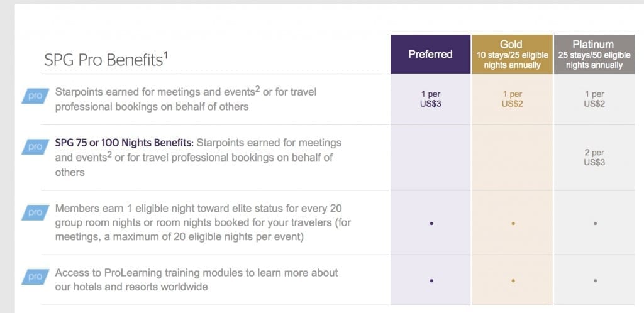Click the pro badge beside Starpoints earned for meetings
This screenshot has width=644, height=313.
(35, 96)
